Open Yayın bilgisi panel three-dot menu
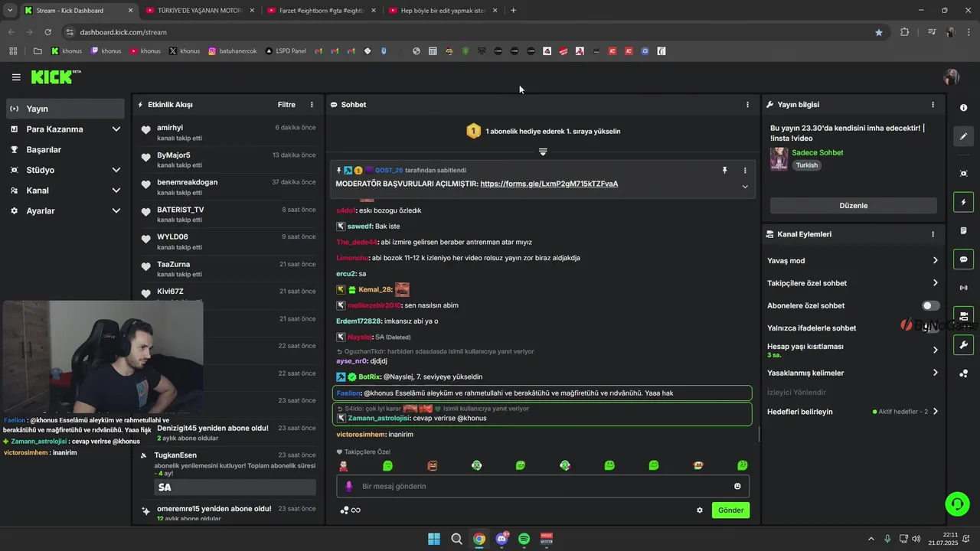 click(x=933, y=105)
